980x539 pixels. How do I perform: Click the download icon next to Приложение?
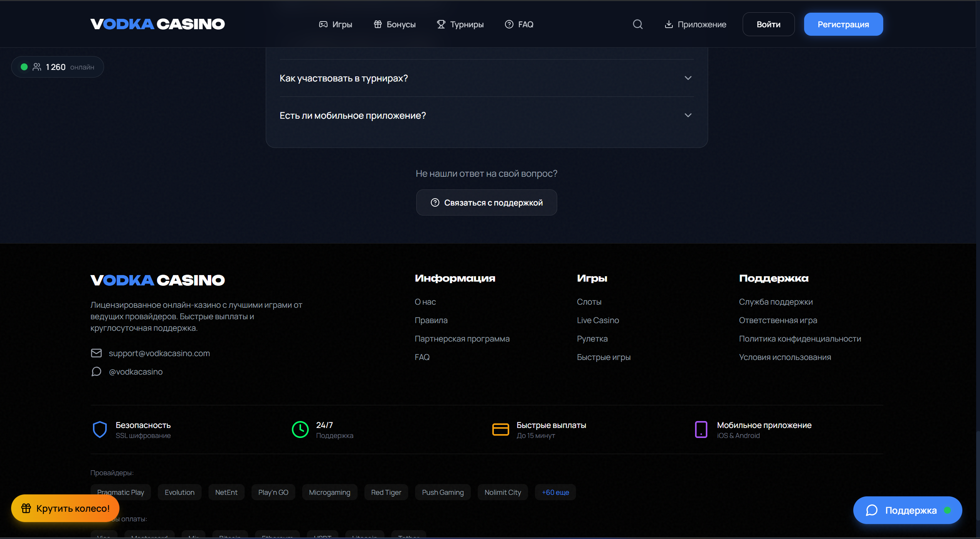(669, 24)
